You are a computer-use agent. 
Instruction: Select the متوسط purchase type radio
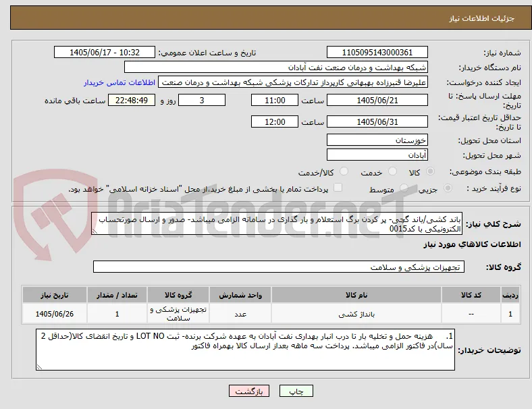tap(404, 188)
